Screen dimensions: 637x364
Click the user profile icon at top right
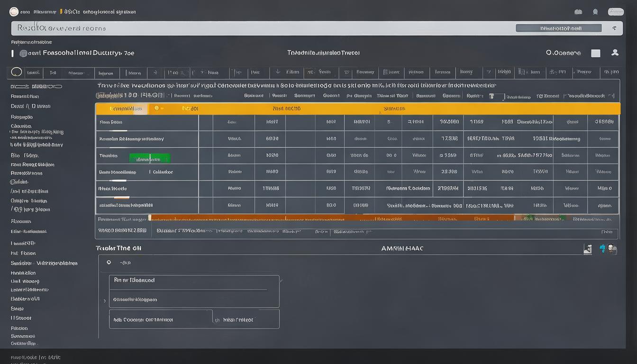coord(615,53)
